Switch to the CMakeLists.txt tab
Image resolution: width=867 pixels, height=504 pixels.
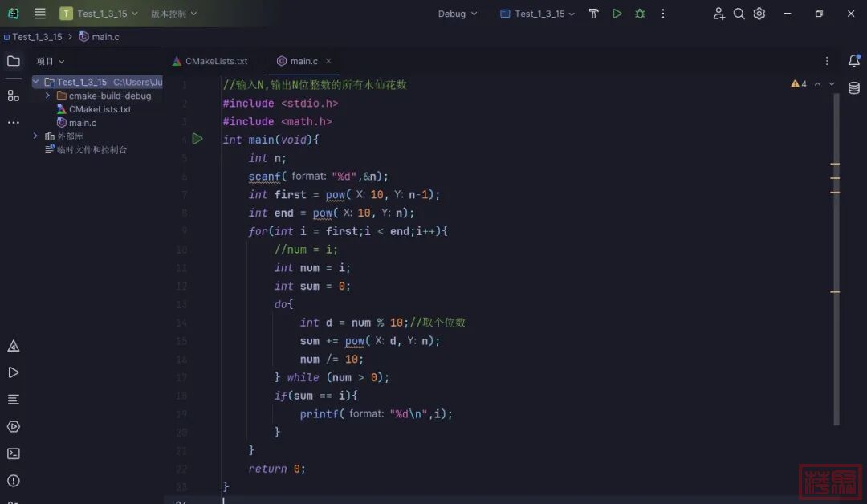pyautogui.click(x=210, y=61)
